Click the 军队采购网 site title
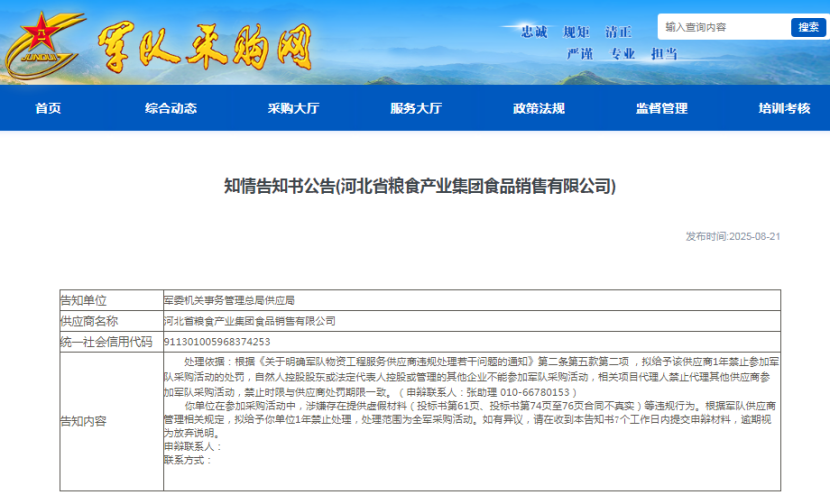Image resolution: width=830 pixels, height=504 pixels. pyautogui.click(x=204, y=48)
